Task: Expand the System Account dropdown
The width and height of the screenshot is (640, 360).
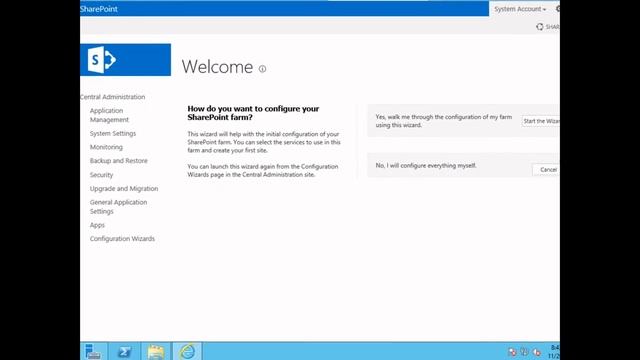Action: coord(520,9)
